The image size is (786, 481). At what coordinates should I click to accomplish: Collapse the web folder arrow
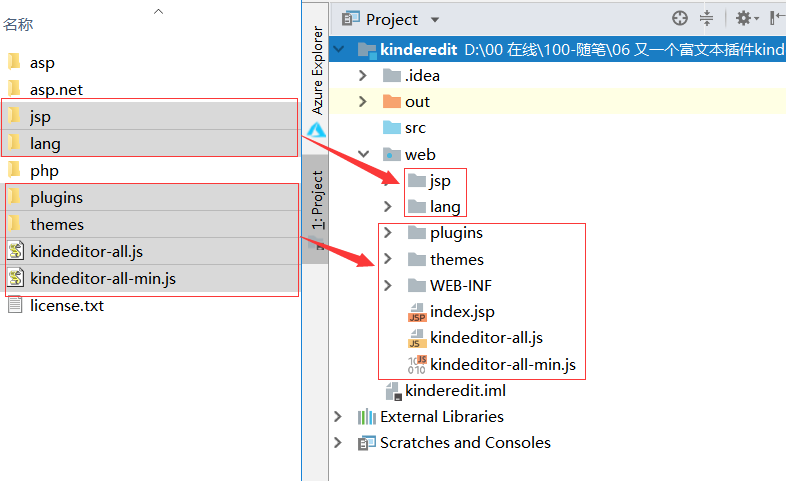363,154
